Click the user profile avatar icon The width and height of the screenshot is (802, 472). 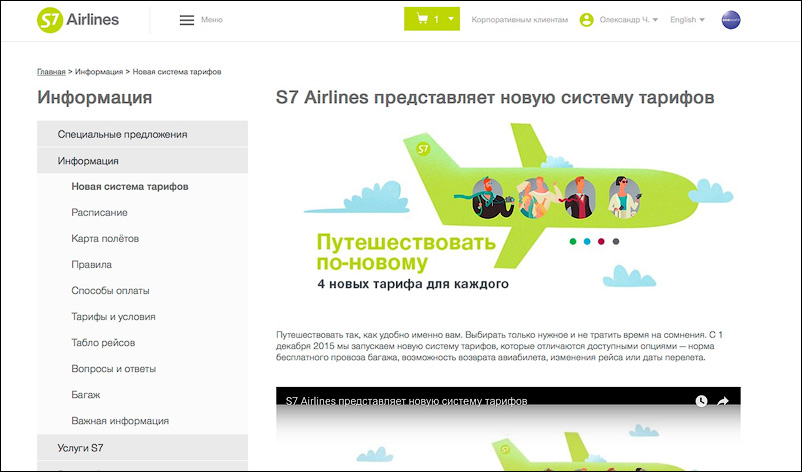[586, 20]
